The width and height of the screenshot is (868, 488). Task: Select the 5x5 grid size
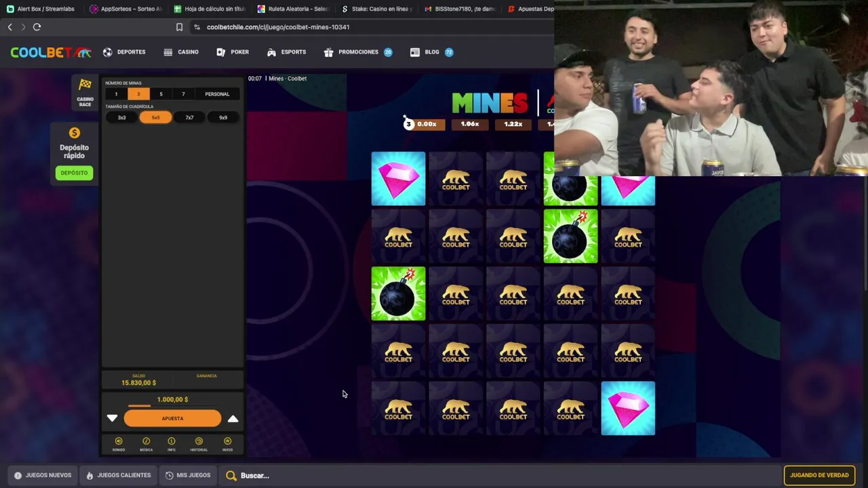click(x=155, y=117)
